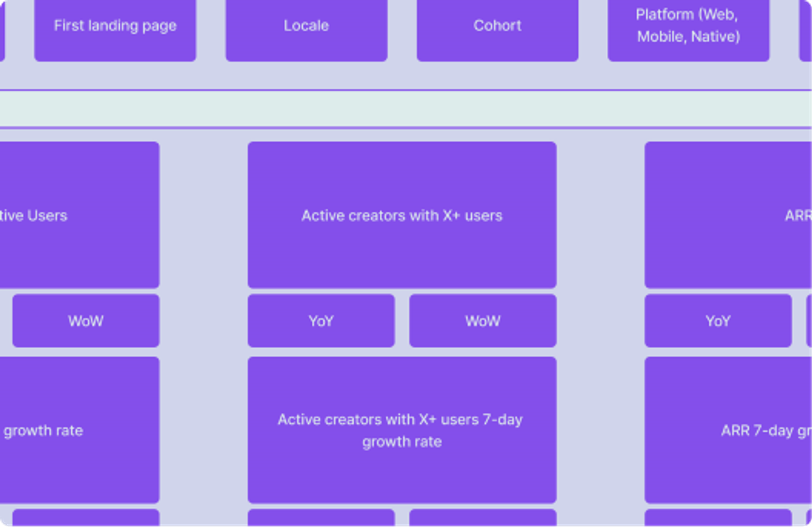This screenshot has width=812, height=527.
Task: Select the partially visible block right of Platform
Action: click(x=806, y=30)
